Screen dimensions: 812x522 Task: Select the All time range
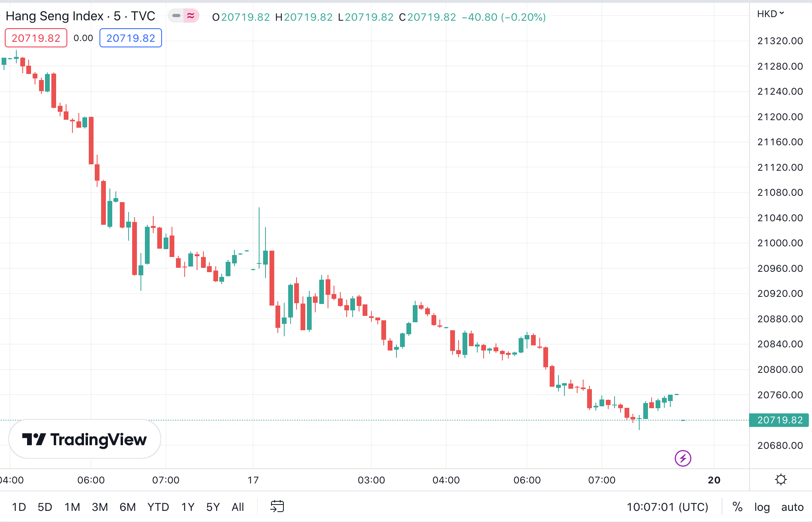pos(238,507)
